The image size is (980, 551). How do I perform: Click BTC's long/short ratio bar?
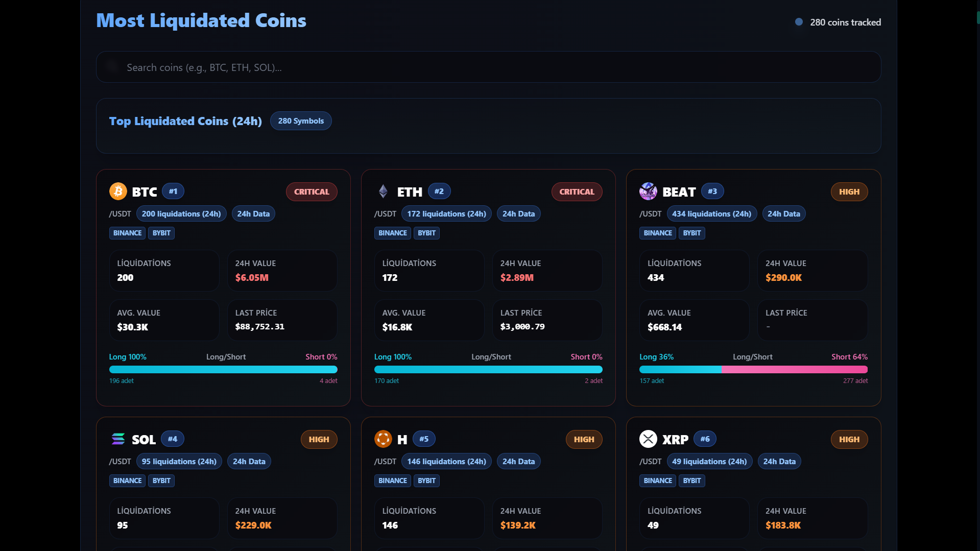[223, 370]
